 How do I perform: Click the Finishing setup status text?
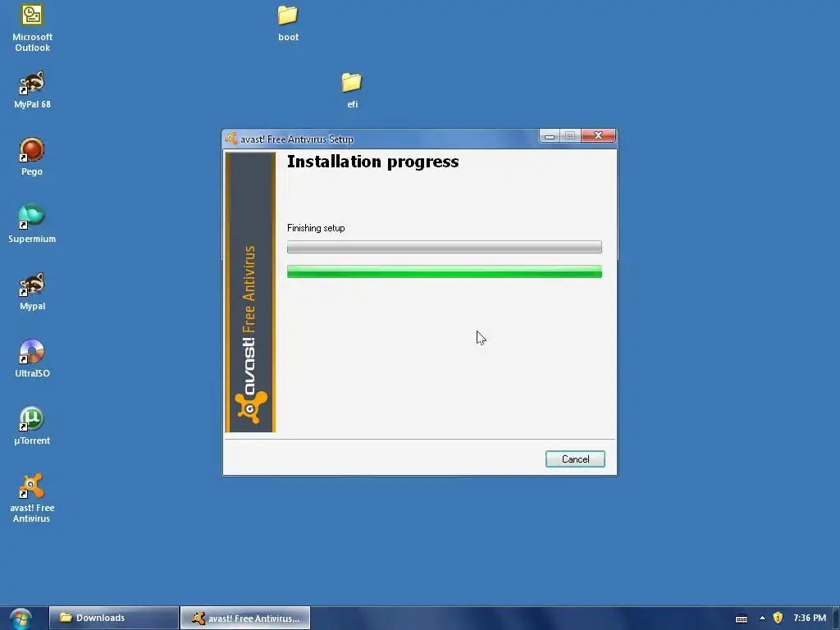click(316, 228)
